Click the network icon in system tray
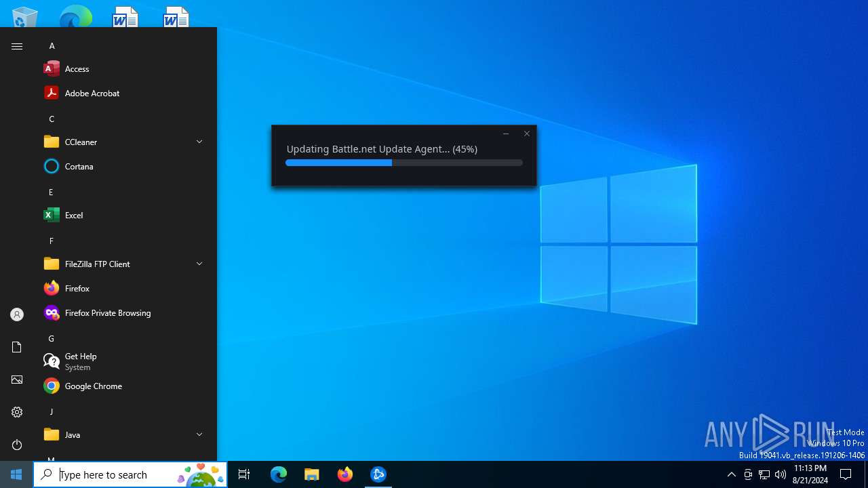Image resolution: width=868 pixels, height=488 pixels. tap(764, 474)
